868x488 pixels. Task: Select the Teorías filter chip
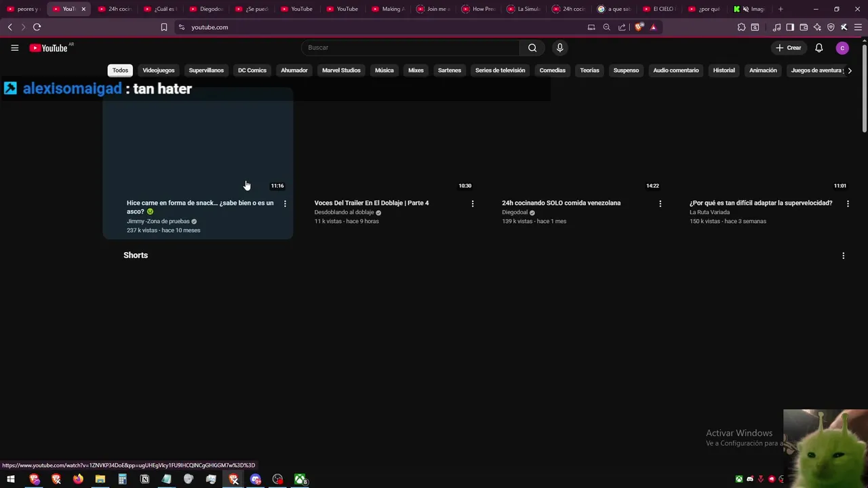(589, 70)
